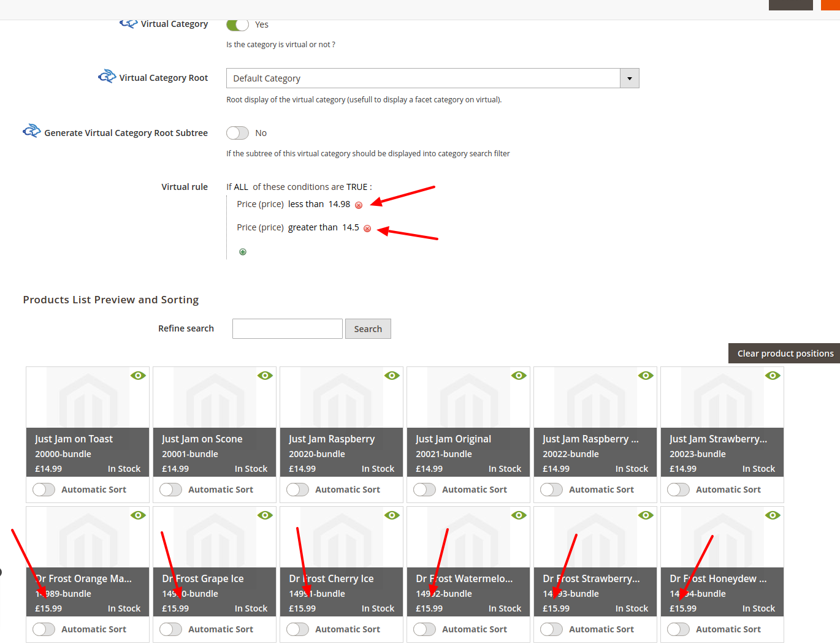Click the Refine search input field
The image size is (840, 644).
287,328
